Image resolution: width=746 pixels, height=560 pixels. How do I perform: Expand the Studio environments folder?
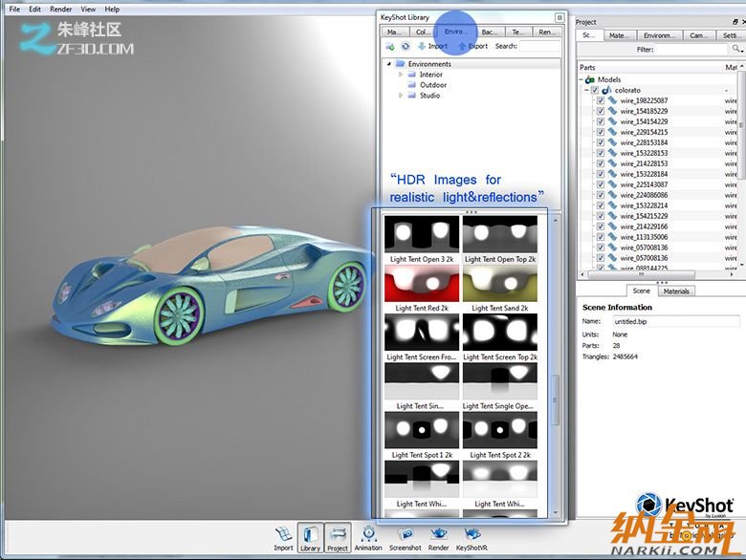click(401, 96)
